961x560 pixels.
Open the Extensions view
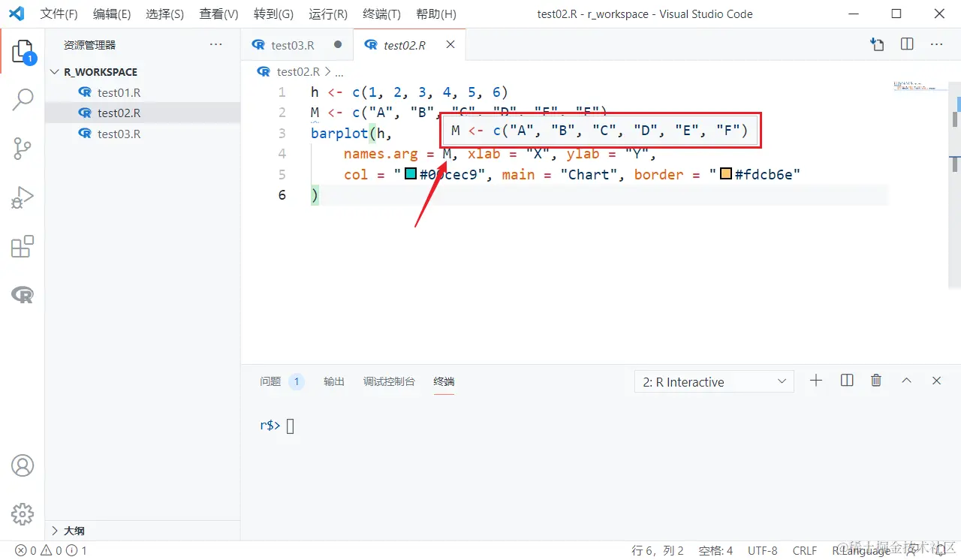pyautogui.click(x=23, y=246)
